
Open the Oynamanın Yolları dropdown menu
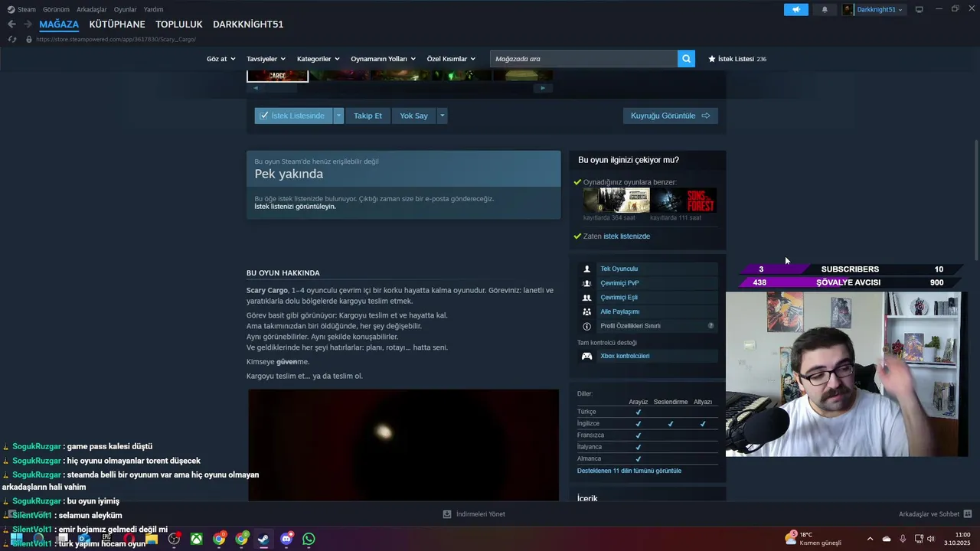(x=383, y=59)
